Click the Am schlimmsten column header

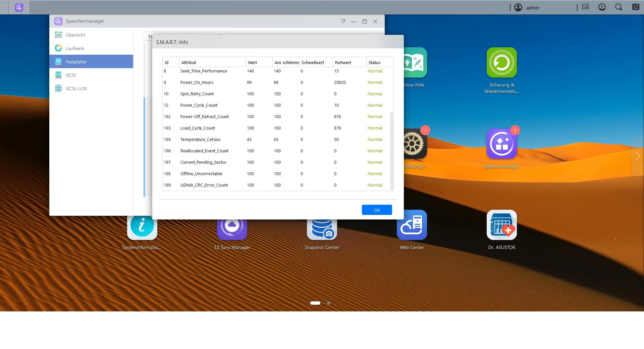(286, 62)
